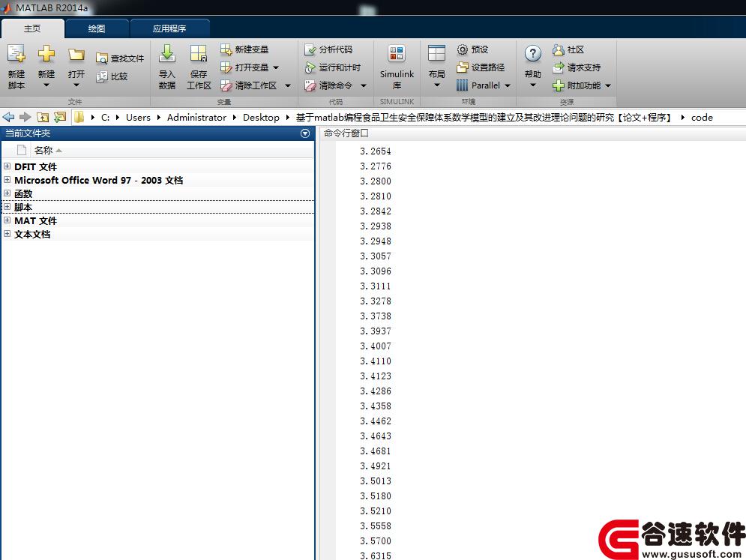Viewport: 746px width, 560px height.
Task: Click the Parallel icon
Action: point(462,85)
